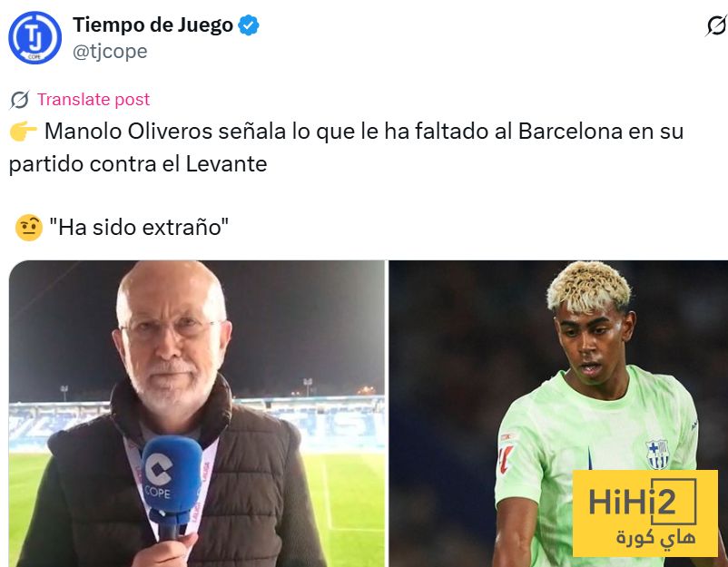Click the Grok icon at top right
The height and width of the screenshot is (567, 728).
[x=716, y=25]
